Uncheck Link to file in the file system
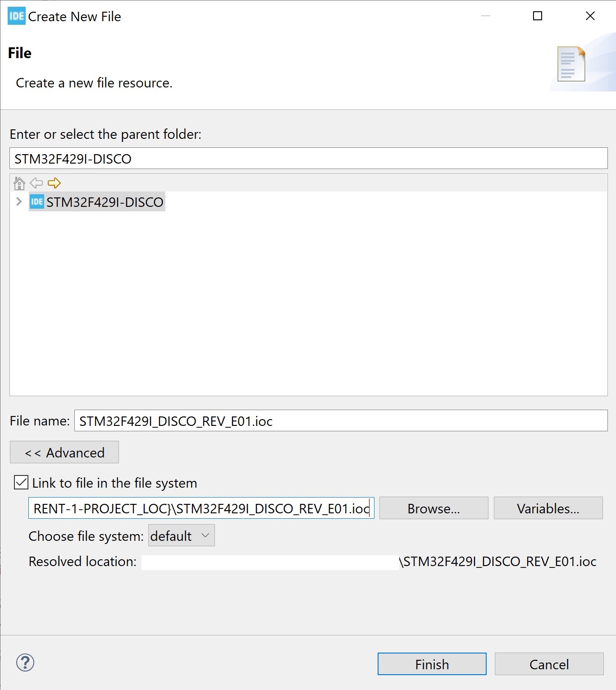This screenshot has height=690, width=616. point(21,483)
